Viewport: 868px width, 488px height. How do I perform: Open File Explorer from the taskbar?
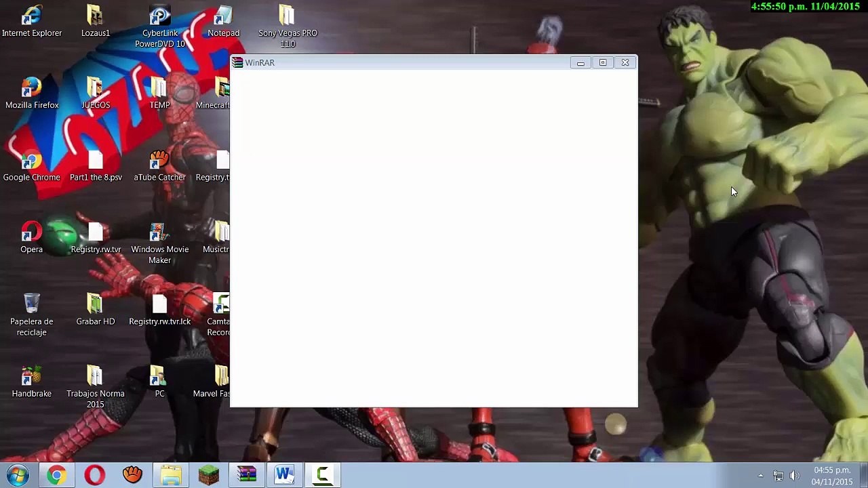pyautogui.click(x=170, y=475)
